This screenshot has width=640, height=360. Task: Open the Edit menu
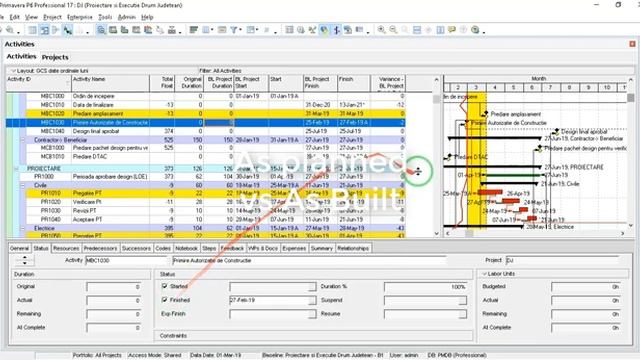[14, 17]
